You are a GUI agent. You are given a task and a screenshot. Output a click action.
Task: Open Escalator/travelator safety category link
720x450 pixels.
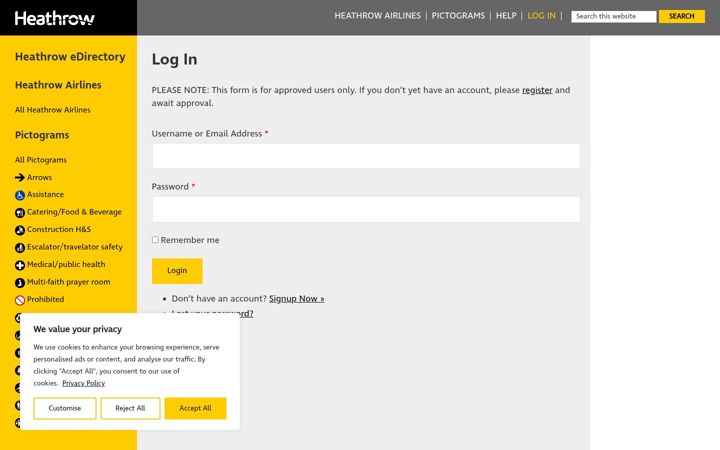point(75,247)
